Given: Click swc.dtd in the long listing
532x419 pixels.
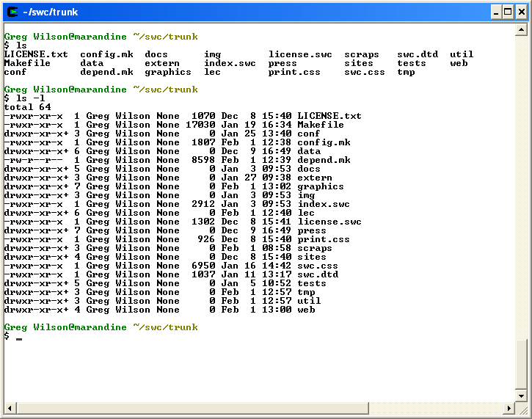Looking at the screenshot, I should tap(318, 274).
